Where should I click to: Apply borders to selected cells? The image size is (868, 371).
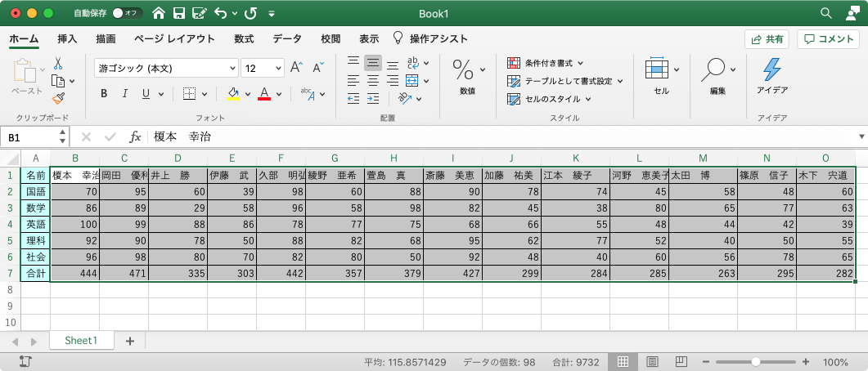click(189, 94)
